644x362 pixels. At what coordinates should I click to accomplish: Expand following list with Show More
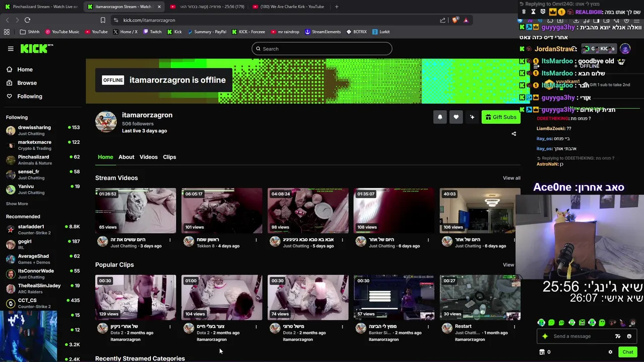coord(17,204)
